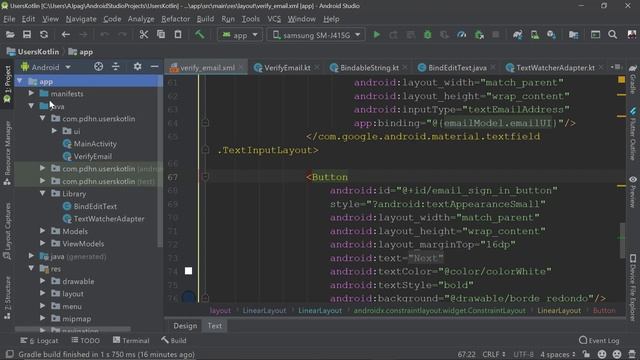Image resolution: width=640 pixels, height=360 pixels.
Task: Toggle the 1: Project side panel
Action: pyautogui.click(x=7, y=84)
